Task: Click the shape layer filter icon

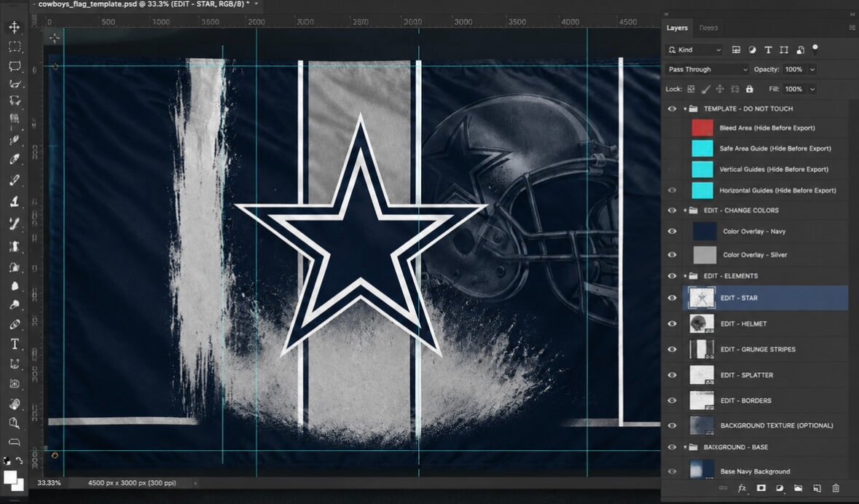Action: pos(784,50)
